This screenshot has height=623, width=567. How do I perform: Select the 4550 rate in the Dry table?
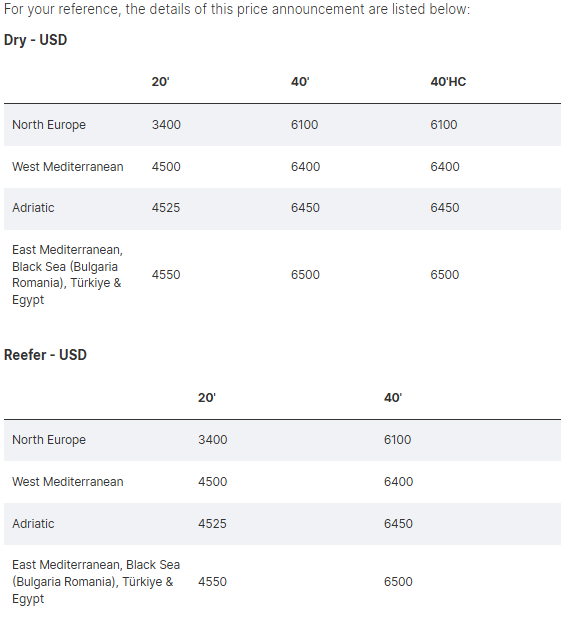click(x=166, y=275)
